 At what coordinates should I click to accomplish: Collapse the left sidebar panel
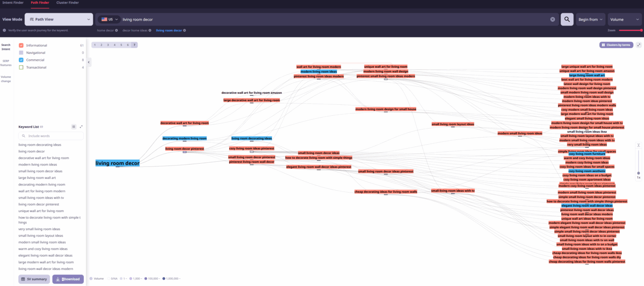89,62
